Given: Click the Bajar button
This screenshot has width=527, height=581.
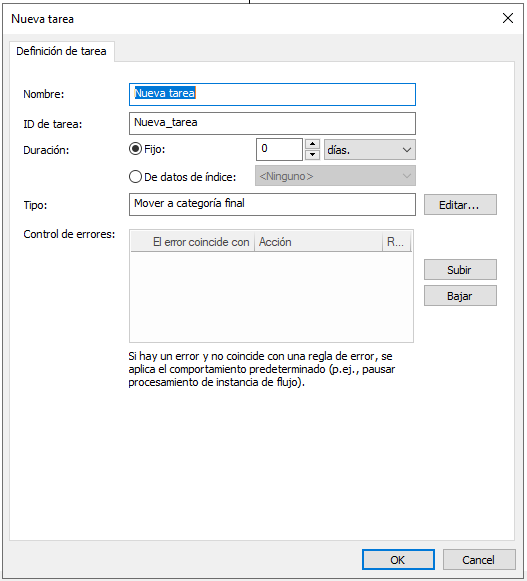Looking at the screenshot, I should [460, 296].
